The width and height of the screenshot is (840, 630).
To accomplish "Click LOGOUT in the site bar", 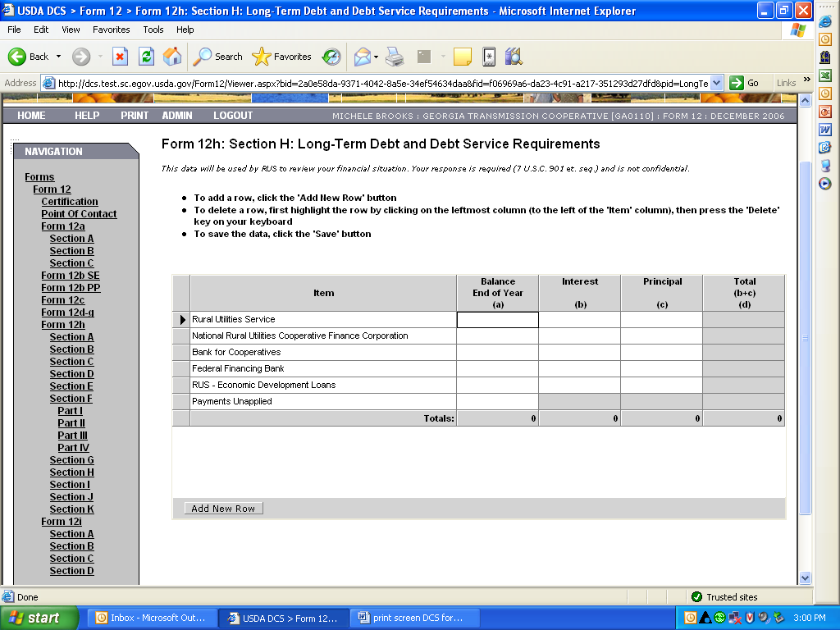I will click(x=233, y=115).
